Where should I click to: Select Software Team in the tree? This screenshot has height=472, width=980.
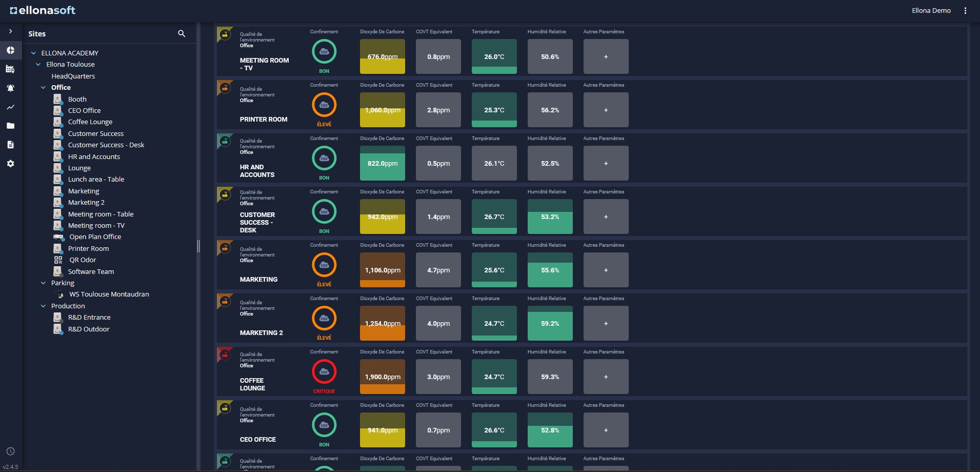[x=91, y=271]
